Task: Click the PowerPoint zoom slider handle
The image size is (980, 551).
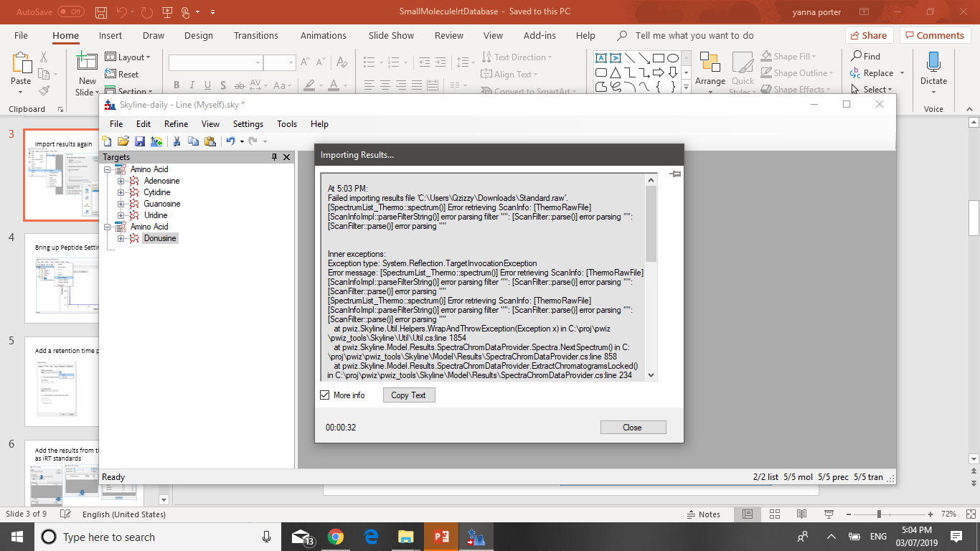Action: coord(879,514)
